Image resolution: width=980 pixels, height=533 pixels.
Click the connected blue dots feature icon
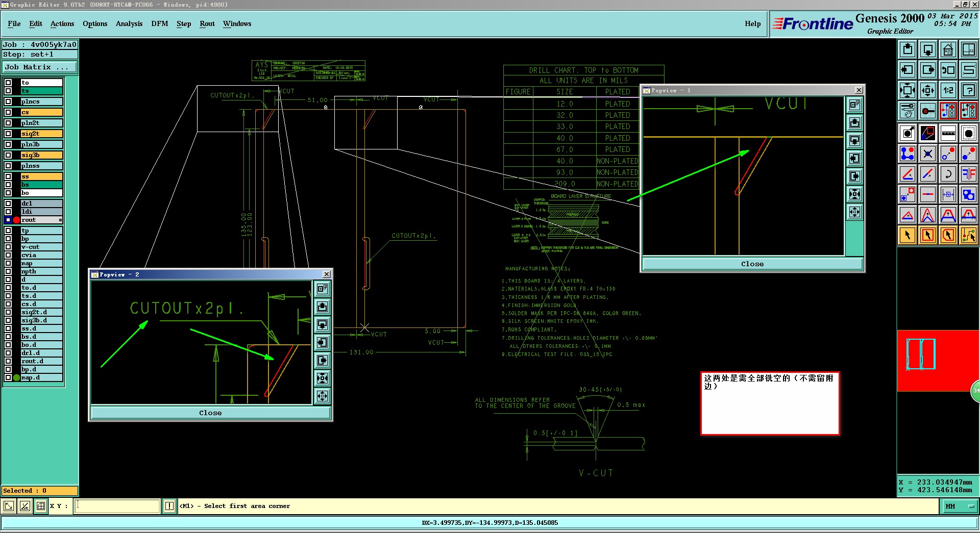tap(908, 154)
